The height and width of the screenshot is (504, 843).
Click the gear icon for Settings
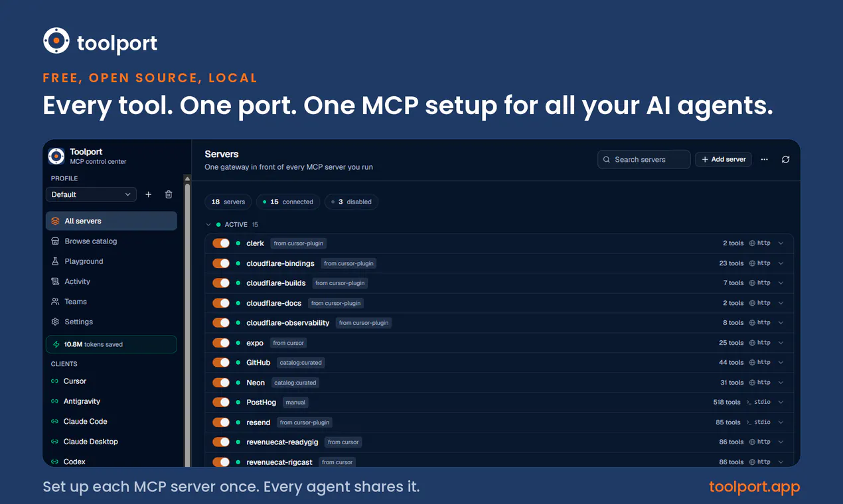coord(55,322)
